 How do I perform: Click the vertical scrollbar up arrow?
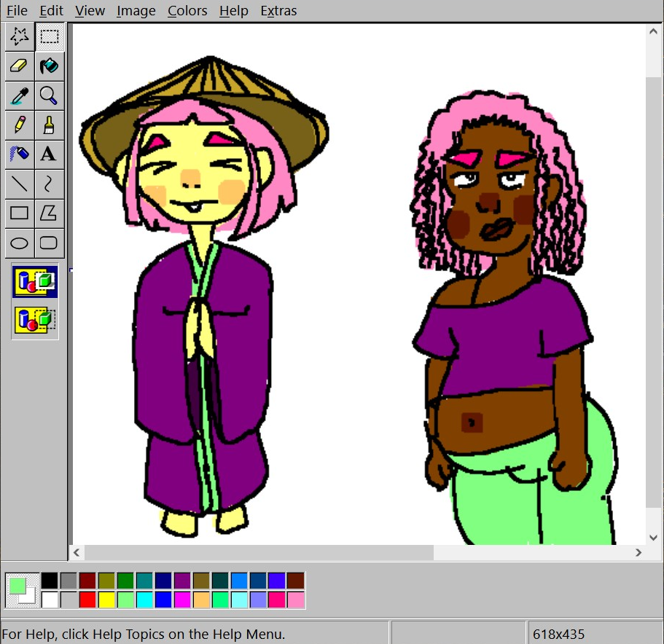coord(653,32)
